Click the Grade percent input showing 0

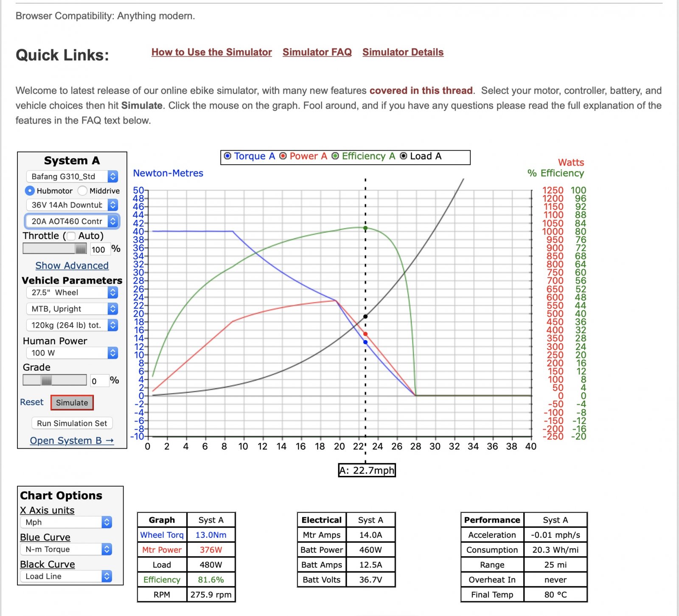coord(99,381)
